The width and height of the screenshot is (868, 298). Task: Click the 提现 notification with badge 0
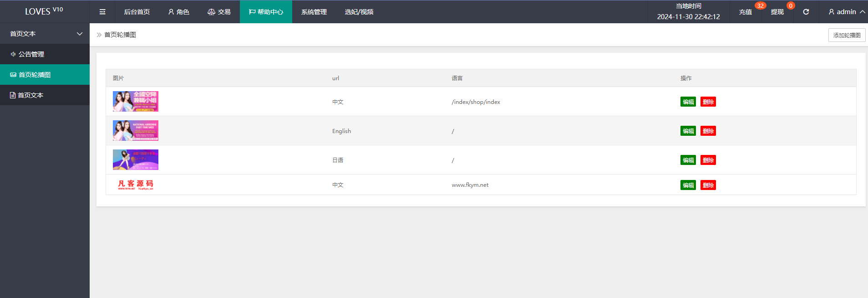(777, 12)
